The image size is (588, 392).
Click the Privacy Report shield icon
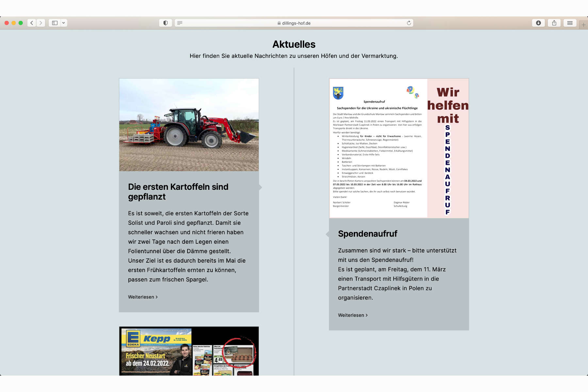[x=165, y=23]
